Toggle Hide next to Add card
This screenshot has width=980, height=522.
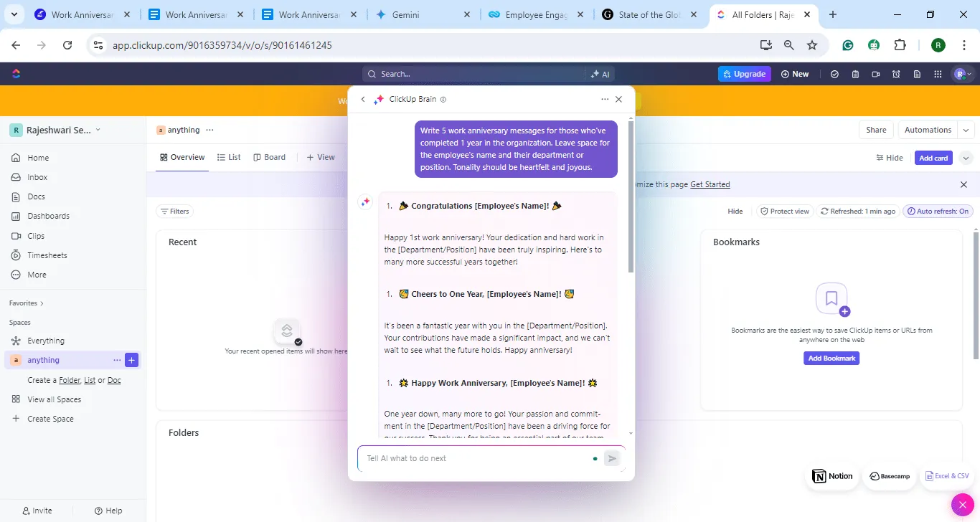point(890,158)
